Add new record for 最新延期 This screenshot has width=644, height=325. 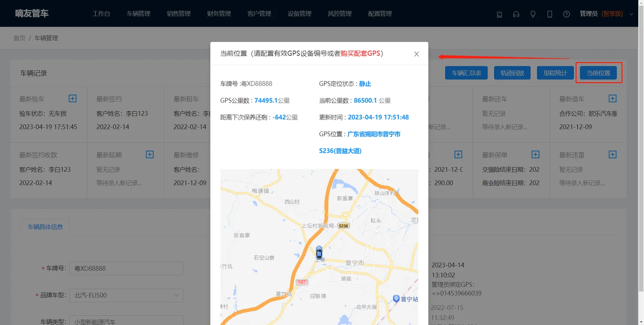tap(150, 154)
